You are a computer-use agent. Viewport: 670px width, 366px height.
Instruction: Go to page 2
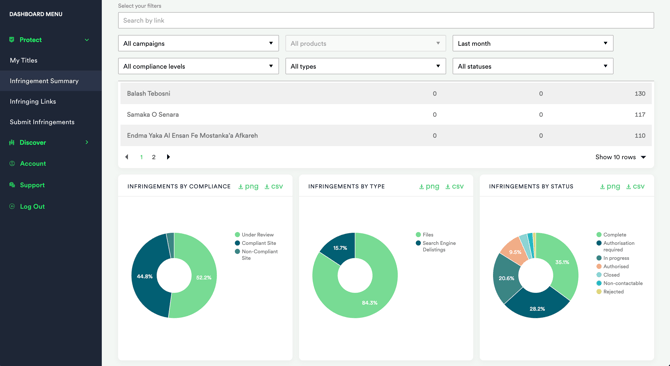click(153, 157)
